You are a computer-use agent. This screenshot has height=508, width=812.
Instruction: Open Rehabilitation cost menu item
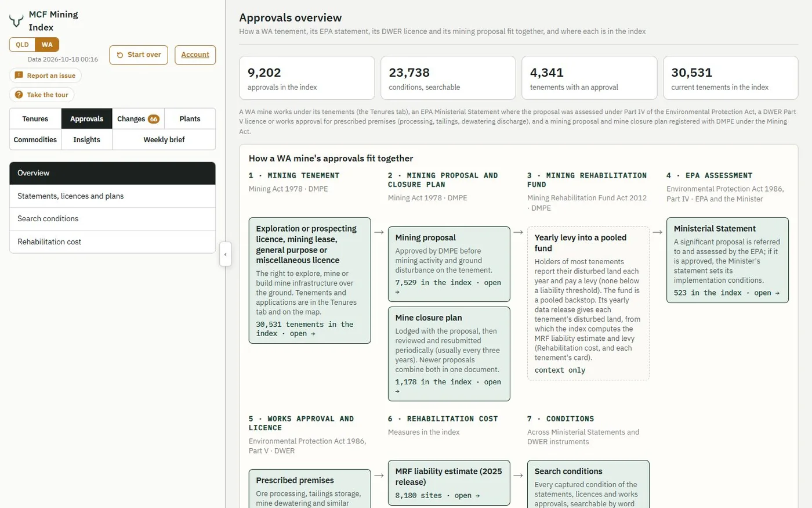113,242
